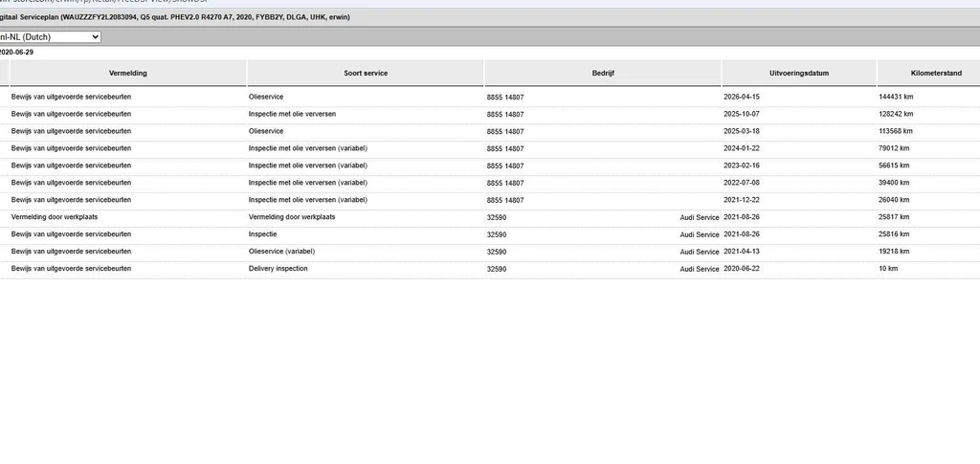Click the mileage 26040 km
Viewport: 980px width, 464px height.
pyautogui.click(x=894, y=200)
